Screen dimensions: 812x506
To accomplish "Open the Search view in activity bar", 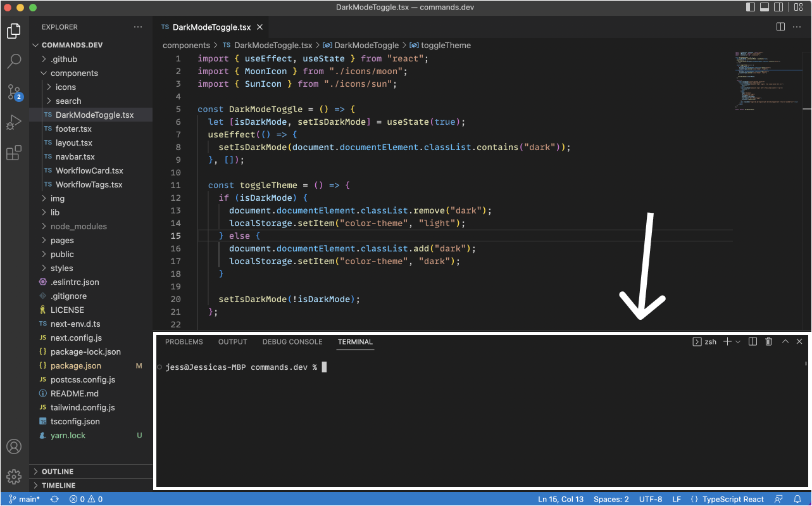I will (x=14, y=61).
